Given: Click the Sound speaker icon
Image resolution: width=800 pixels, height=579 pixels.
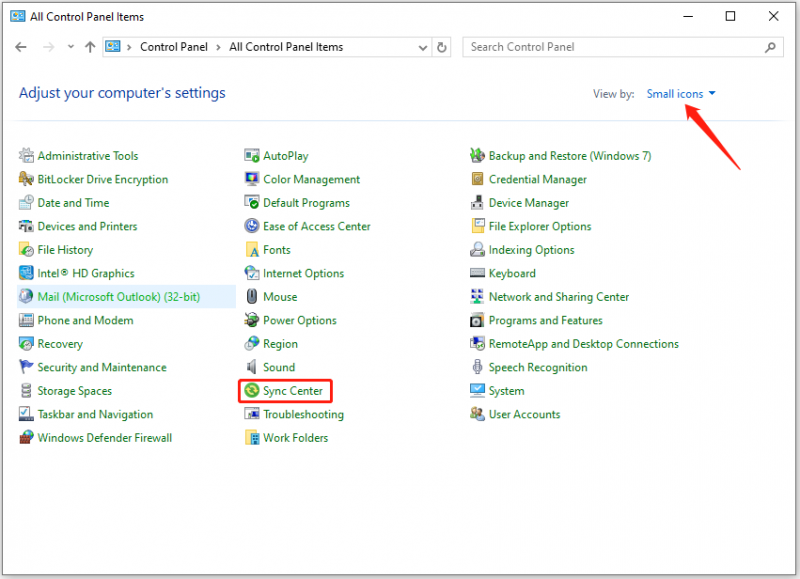Looking at the screenshot, I should point(252,366).
